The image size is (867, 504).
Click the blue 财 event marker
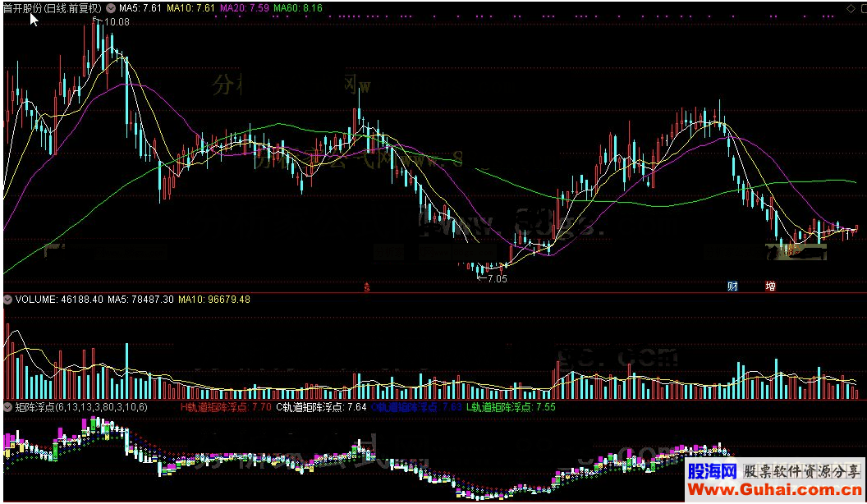[732, 286]
